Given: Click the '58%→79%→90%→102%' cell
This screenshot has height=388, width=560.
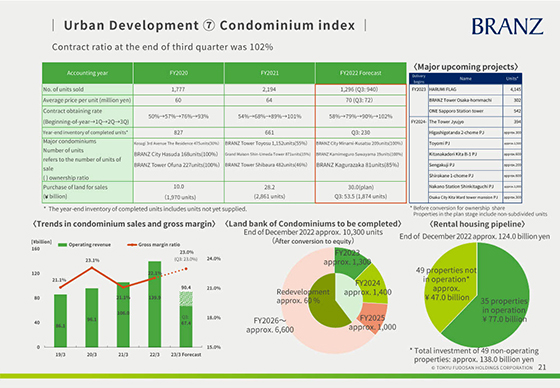Looking at the screenshot, I should pyautogui.click(x=360, y=116).
